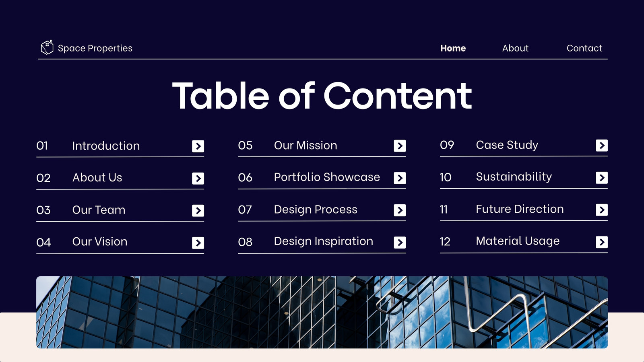Screen dimensions: 644x362
Task: Click the arrow icon for Design Inspiration
Action: coord(400,242)
